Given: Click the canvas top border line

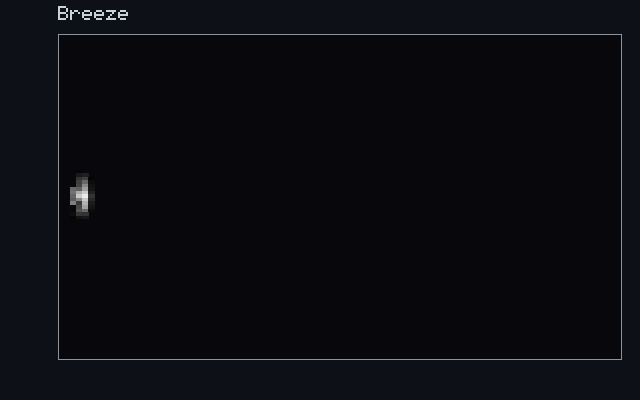Looking at the screenshot, I should [340, 35].
